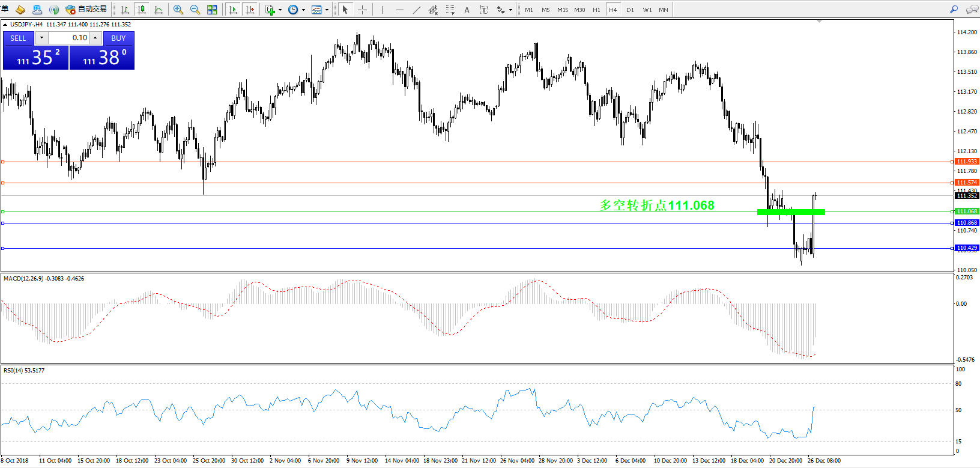Screen dimensions: 980x468
Task: Pick the horizontal line drawing tool
Action: tap(400, 10)
